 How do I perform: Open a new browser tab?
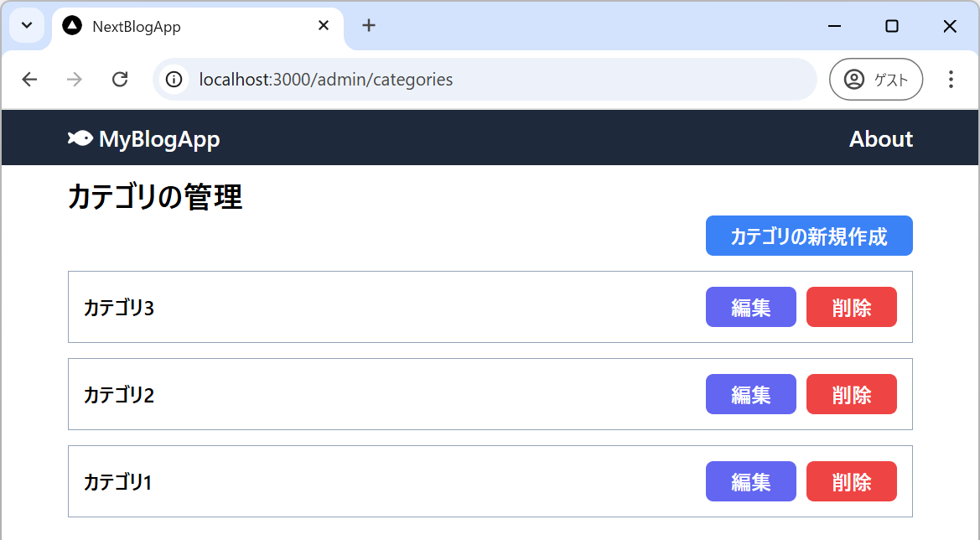[x=369, y=26]
